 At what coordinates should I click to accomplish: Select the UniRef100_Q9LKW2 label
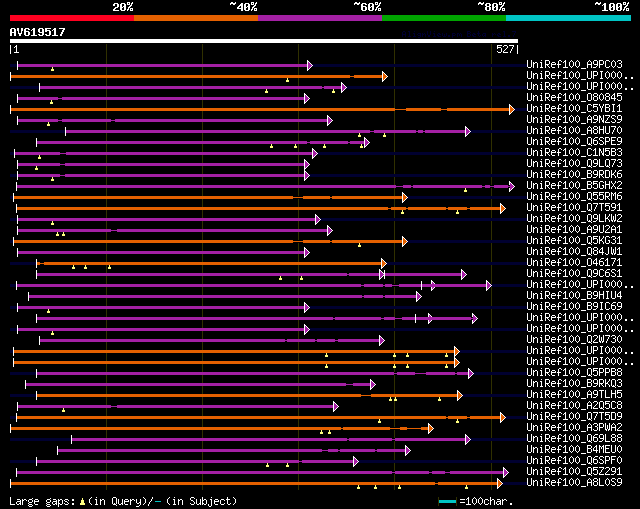(x=574, y=218)
